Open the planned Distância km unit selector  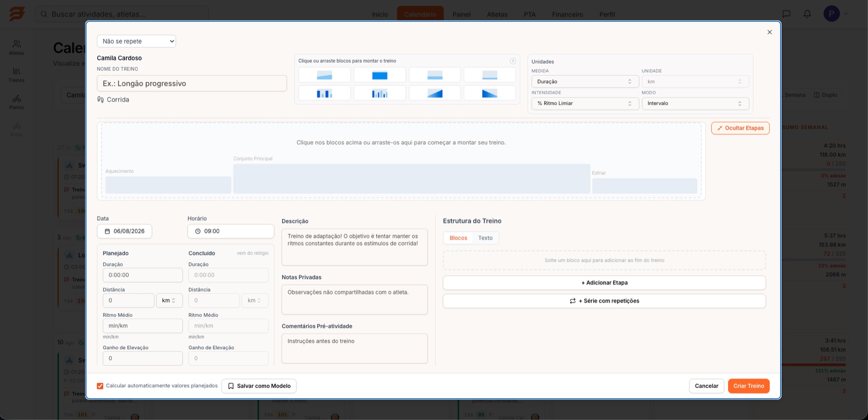[x=169, y=300]
